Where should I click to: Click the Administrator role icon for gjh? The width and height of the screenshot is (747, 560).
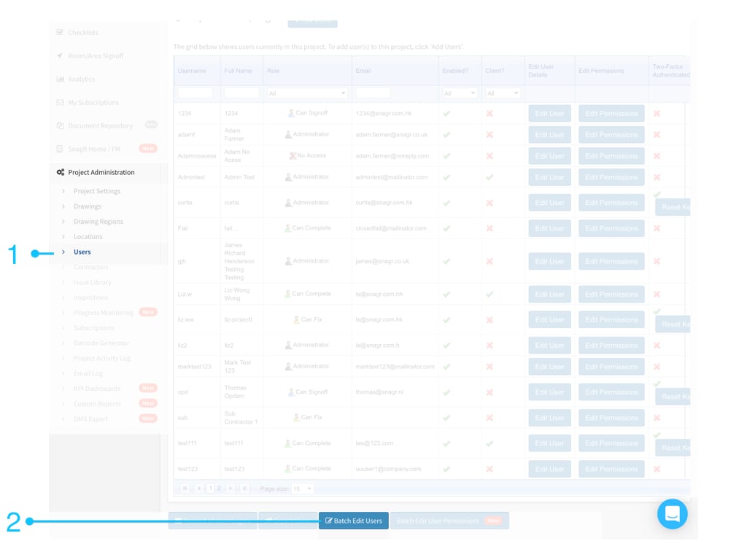point(288,262)
